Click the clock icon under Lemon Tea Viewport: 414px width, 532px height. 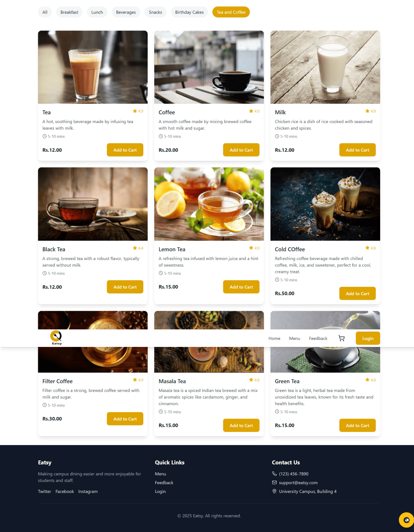point(161,273)
